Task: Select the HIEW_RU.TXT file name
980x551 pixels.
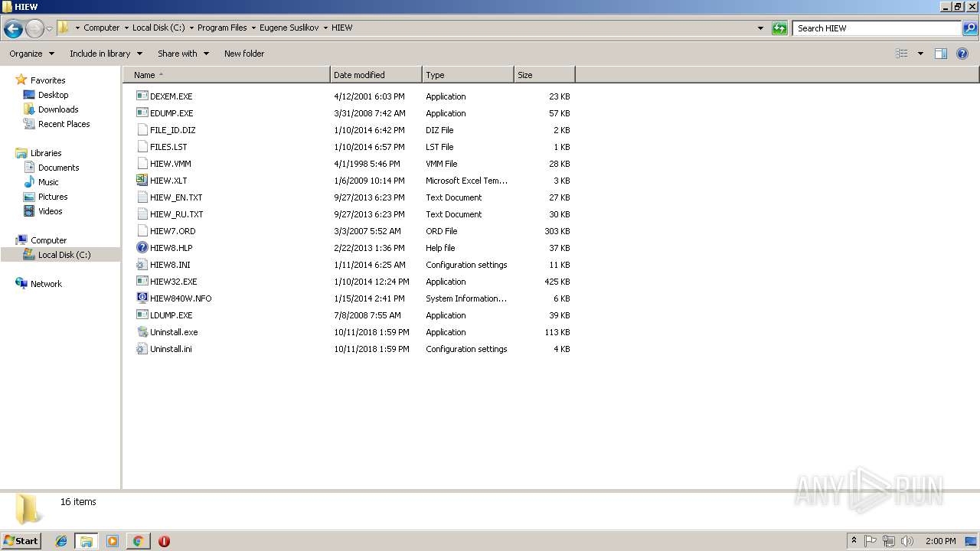Action: 177,214
